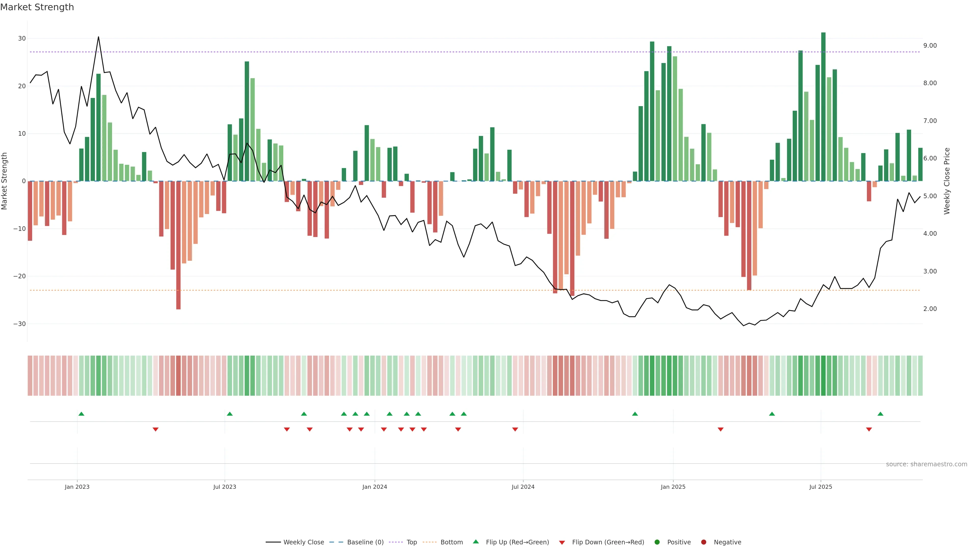Click the Jan 2024 x-axis label
The height and width of the screenshot is (551, 980).
(x=374, y=487)
